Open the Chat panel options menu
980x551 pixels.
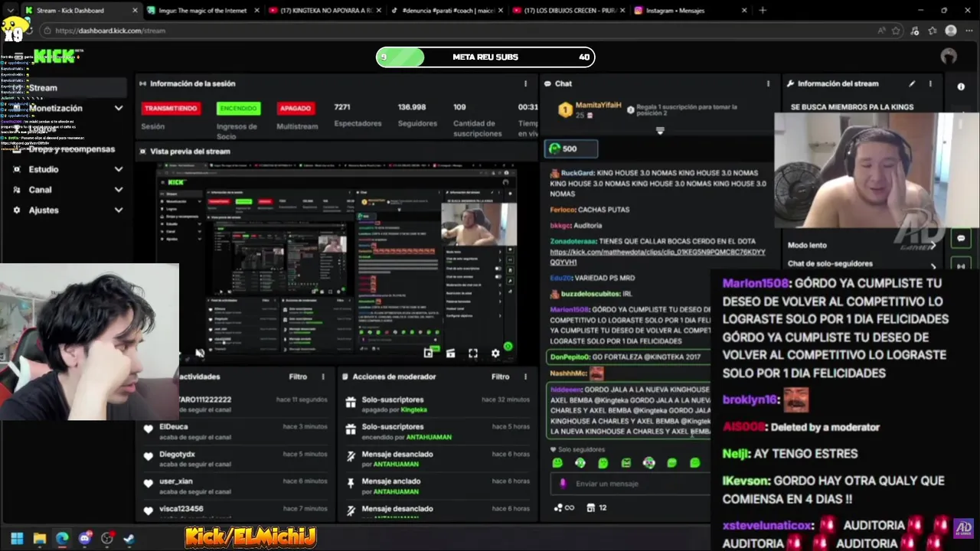[768, 83]
